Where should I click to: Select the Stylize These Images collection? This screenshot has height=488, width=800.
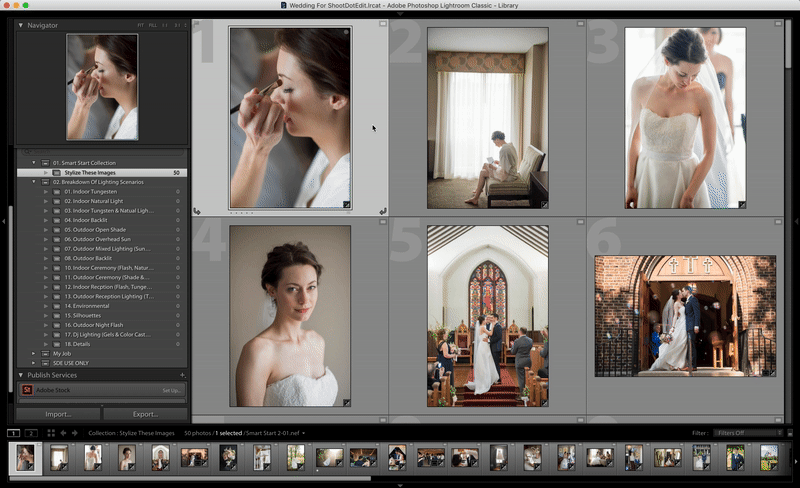[x=92, y=172]
